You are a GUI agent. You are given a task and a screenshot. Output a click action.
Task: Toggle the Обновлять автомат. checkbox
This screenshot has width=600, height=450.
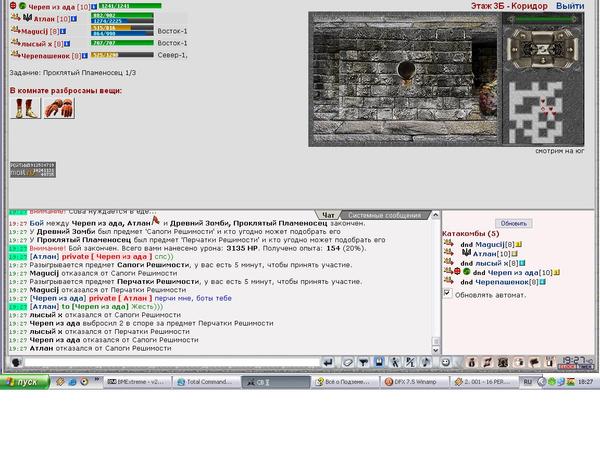(x=447, y=293)
